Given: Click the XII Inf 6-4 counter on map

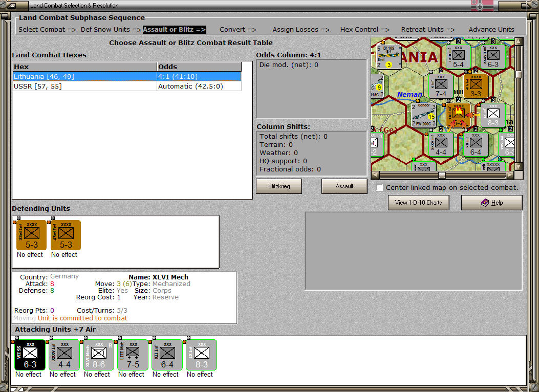Looking at the screenshot, I should 476,144.
